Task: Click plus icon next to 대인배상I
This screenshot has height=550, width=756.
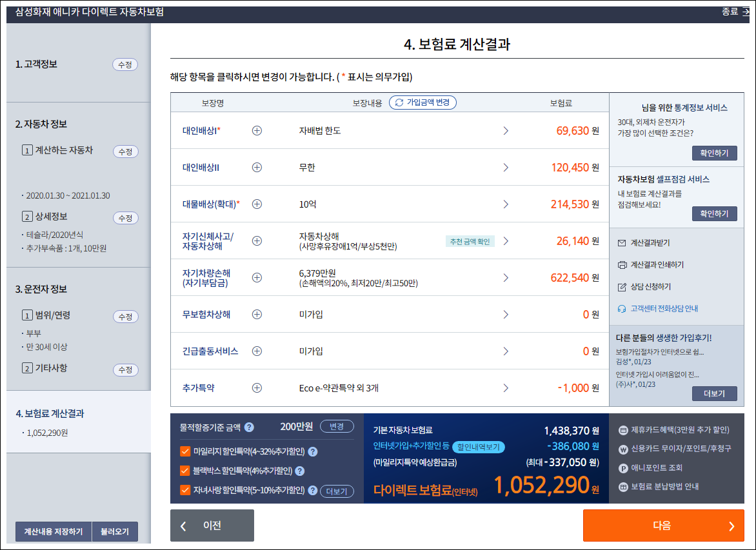Action: tap(257, 131)
